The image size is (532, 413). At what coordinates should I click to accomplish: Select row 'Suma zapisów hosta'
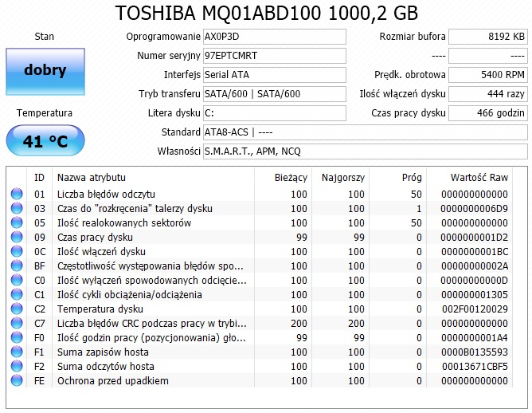[x=260, y=352]
